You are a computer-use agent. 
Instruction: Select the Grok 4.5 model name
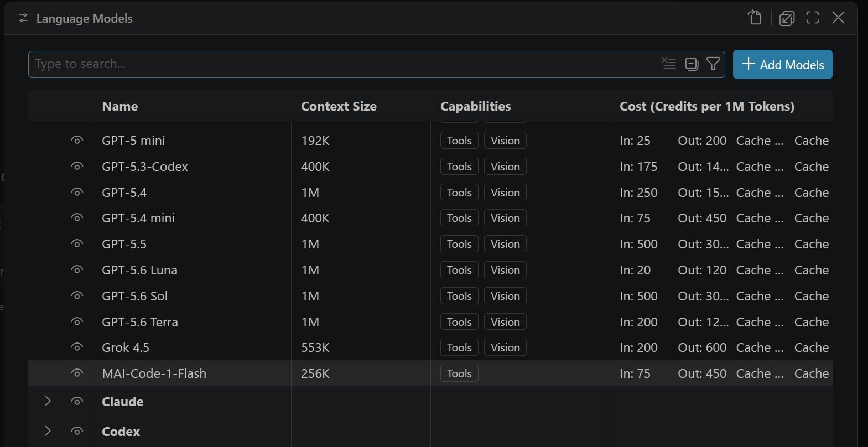coord(126,347)
